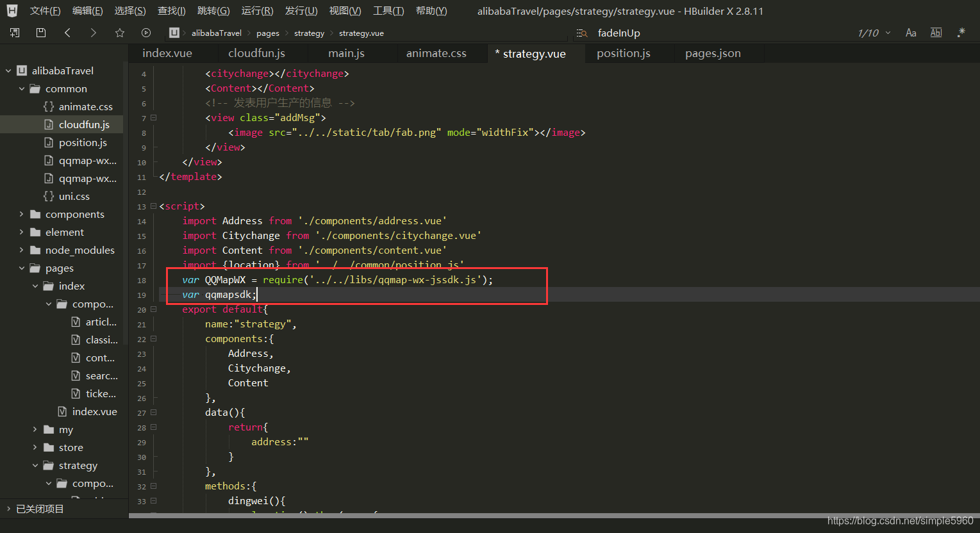Toggle whole word match search option
The width and height of the screenshot is (980, 533).
coord(936,33)
